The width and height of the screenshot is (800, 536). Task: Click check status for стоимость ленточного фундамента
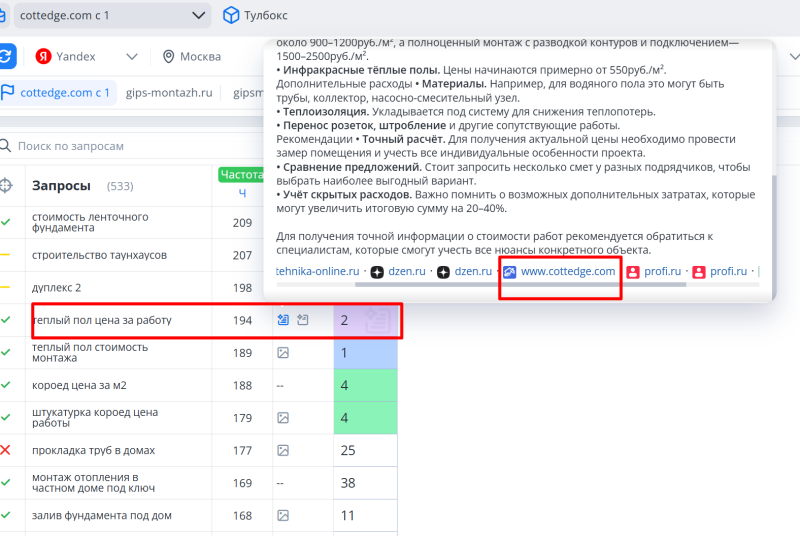tap(5, 222)
